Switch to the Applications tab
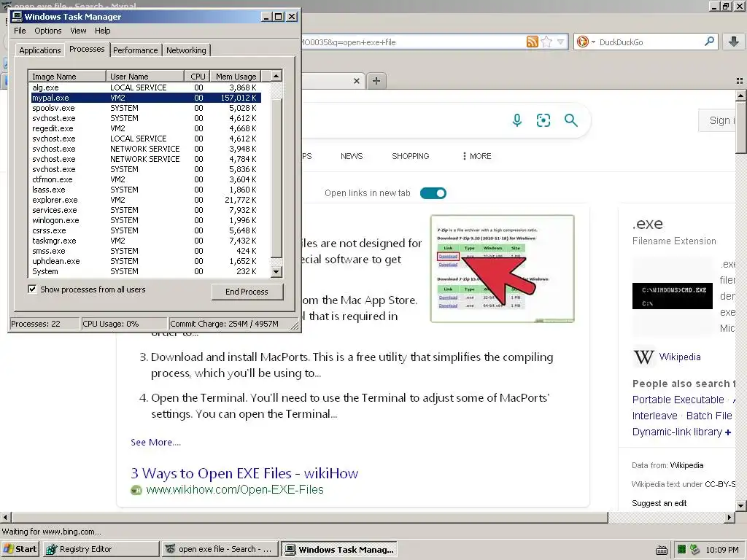This screenshot has width=747, height=560. click(40, 50)
